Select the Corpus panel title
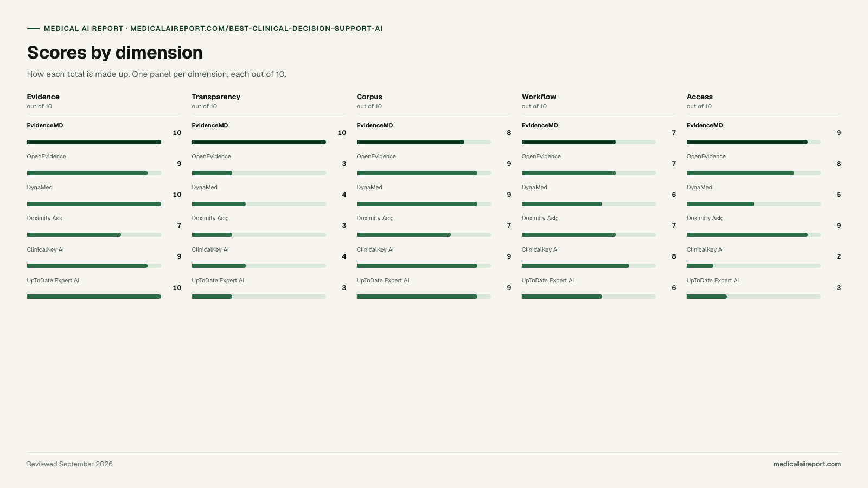This screenshot has height=488, width=868. [x=369, y=97]
